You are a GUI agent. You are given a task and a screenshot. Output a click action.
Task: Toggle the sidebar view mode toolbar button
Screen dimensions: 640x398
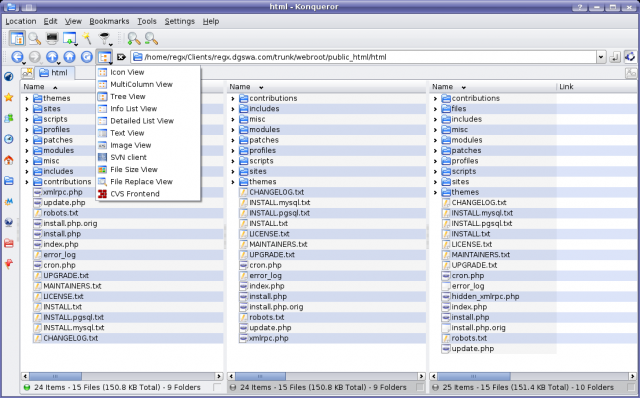point(17,39)
